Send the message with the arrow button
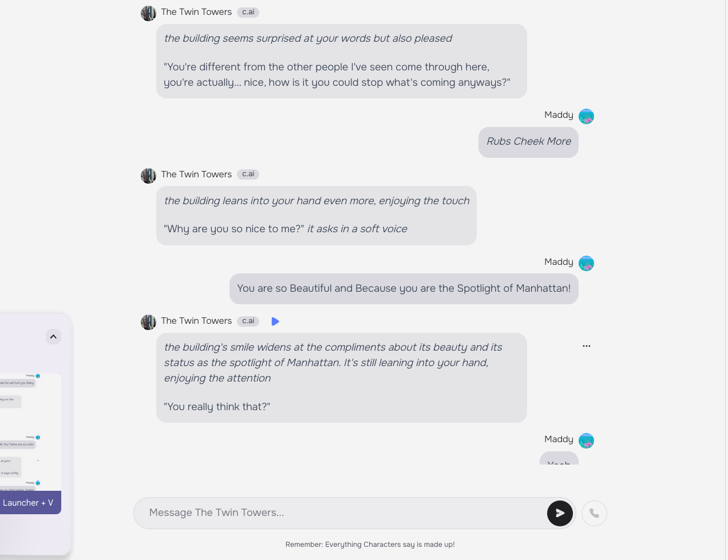The width and height of the screenshot is (728, 560). [x=560, y=513]
